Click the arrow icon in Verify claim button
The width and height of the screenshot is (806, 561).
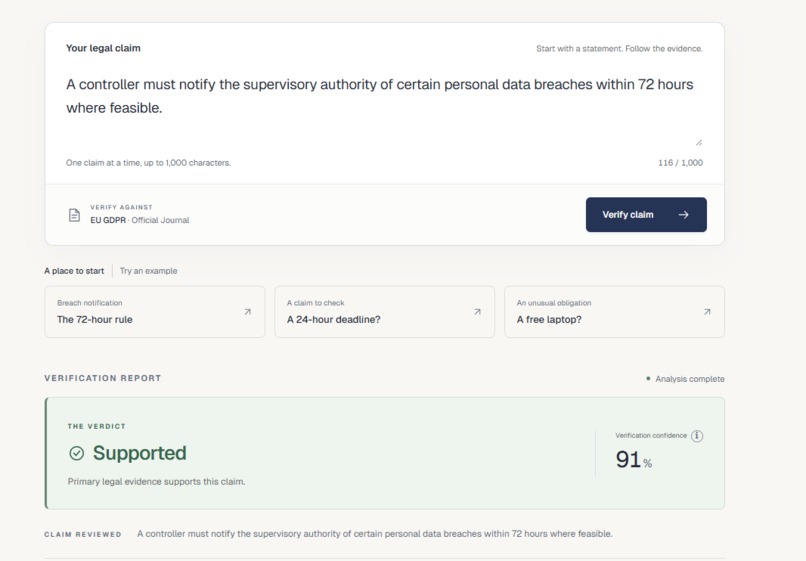[683, 215]
